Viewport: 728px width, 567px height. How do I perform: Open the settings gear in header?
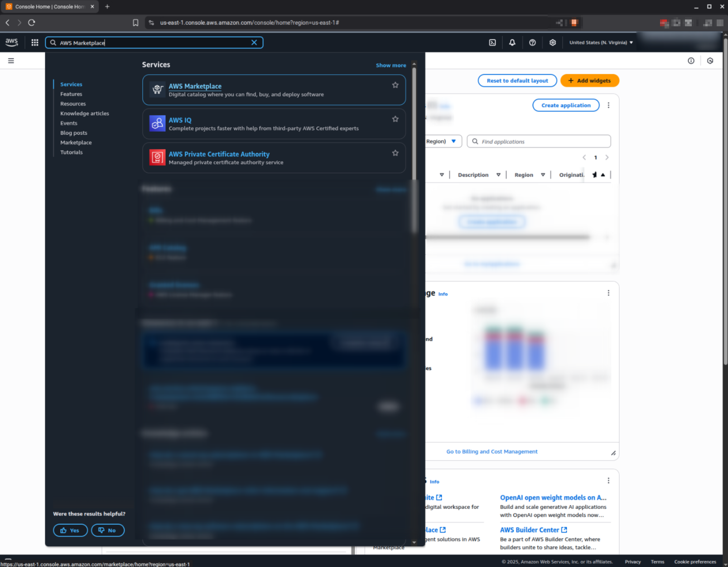tap(553, 43)
